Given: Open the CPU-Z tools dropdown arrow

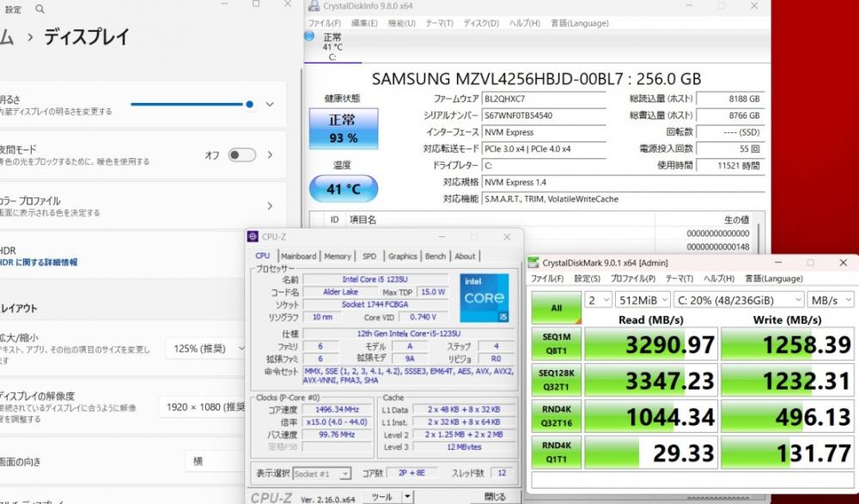Looking at the screenshot, I should (x=407, y=497).
